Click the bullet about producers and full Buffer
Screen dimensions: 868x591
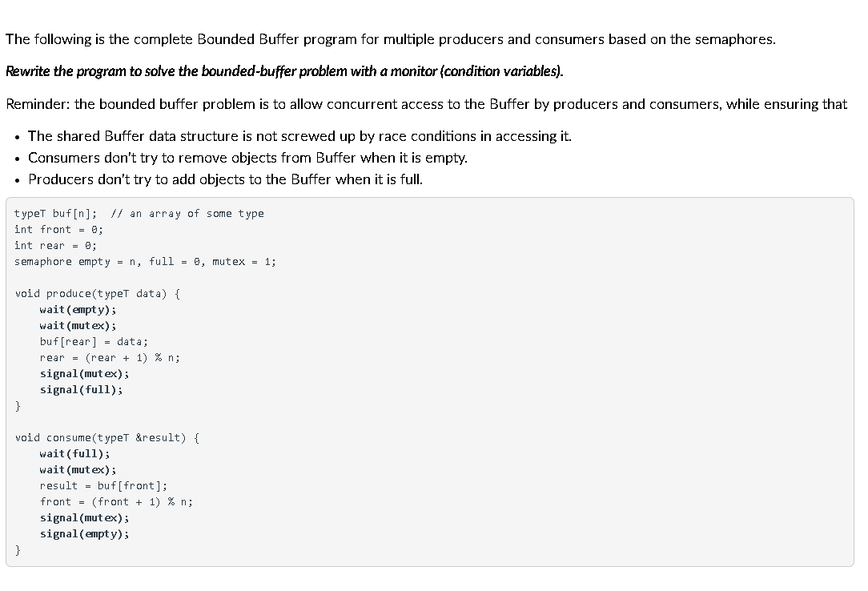tap(225, 179)
